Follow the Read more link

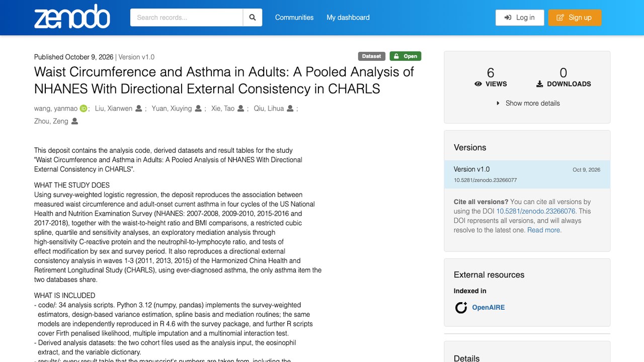tap(544, 230)
